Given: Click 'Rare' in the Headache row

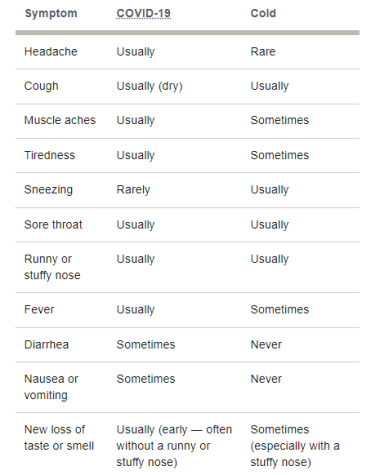Looking at the screenshot, I should click(x=263, y=52).
